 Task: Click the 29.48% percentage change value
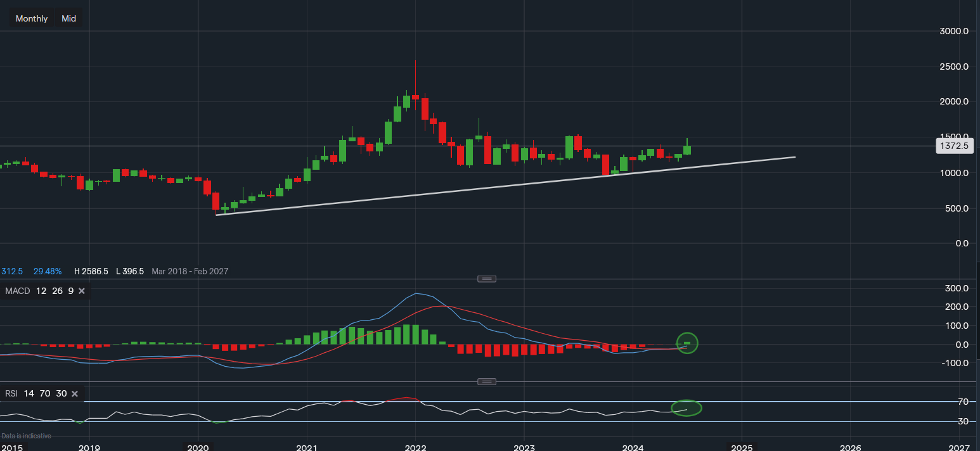coord(49,271)
